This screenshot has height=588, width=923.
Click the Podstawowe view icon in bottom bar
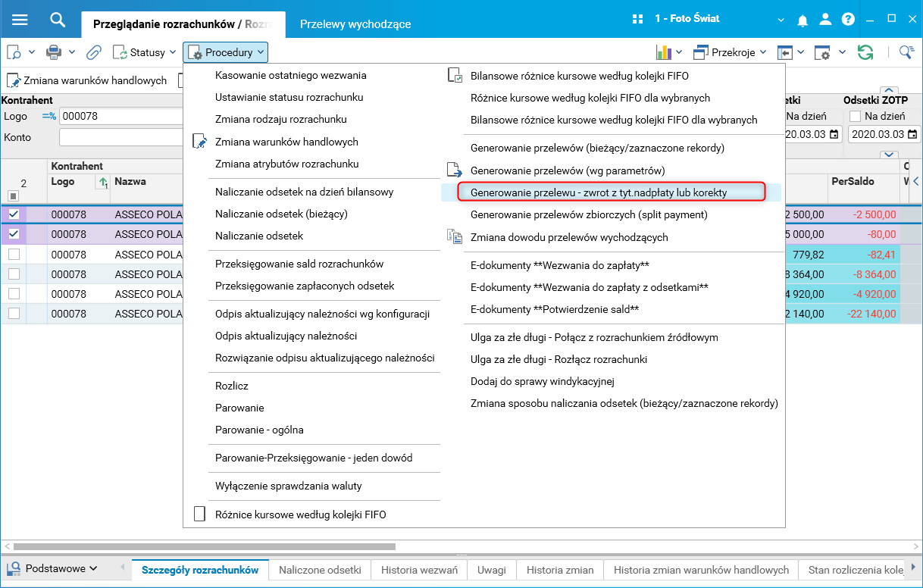click(x=14, y=568)
